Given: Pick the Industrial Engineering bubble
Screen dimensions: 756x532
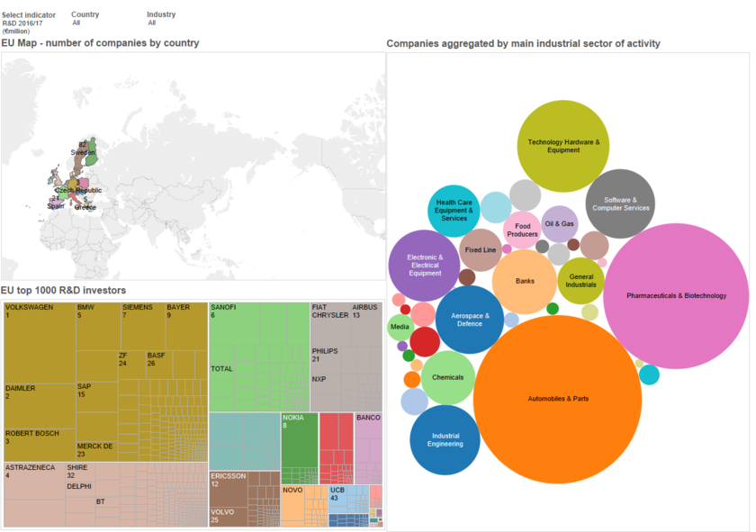Looking at the screenshot, I should click(x=445, y=439).
